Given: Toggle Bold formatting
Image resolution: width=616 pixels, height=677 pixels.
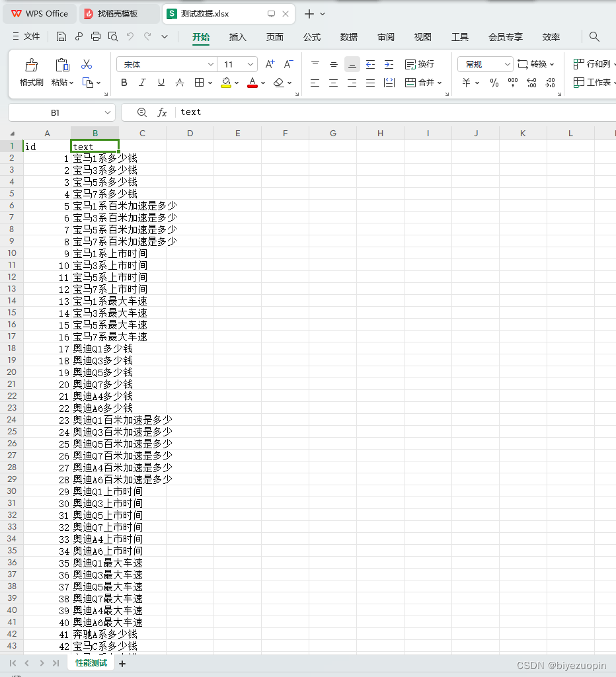Looking at the screenshot, I should pyautogui.click(x=124, y=83).
